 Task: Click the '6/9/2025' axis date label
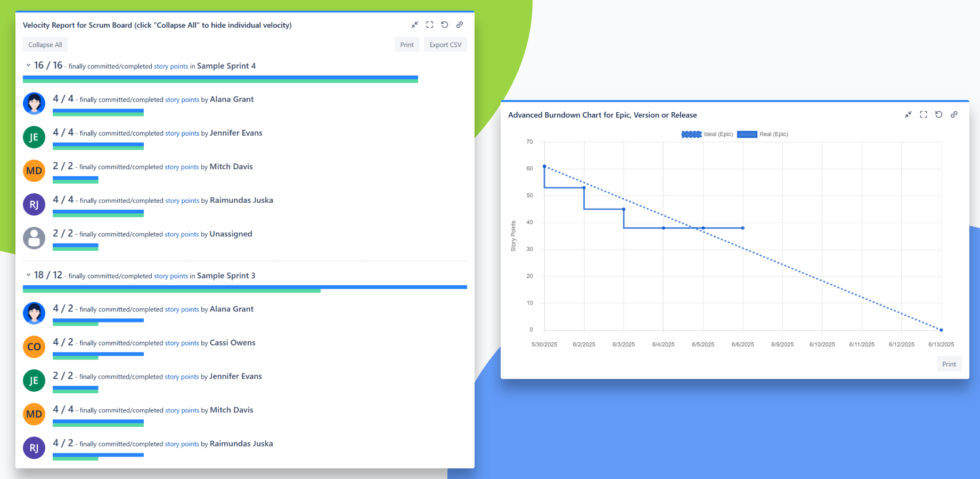tap(782, 344)
